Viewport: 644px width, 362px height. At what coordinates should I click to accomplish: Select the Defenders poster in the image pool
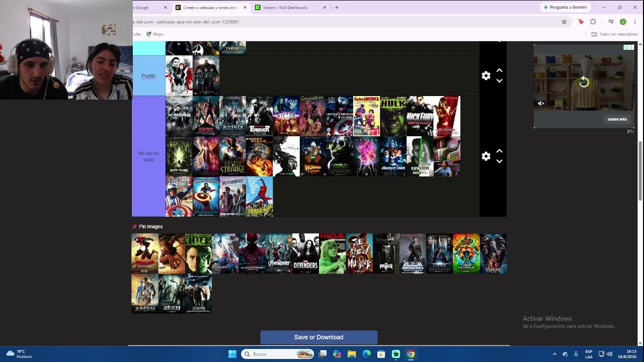click(x=305, y=253)
